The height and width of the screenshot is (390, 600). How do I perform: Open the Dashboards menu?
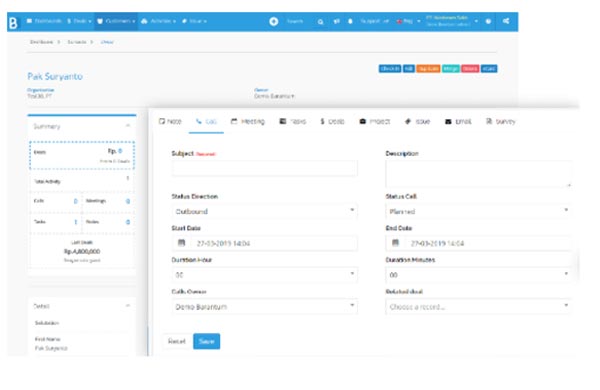tap(44, 21)
